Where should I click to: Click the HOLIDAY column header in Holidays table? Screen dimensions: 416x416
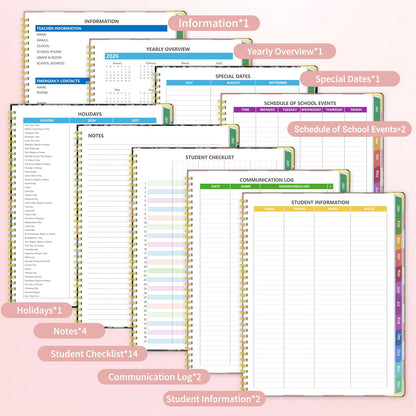click(46, 120)
